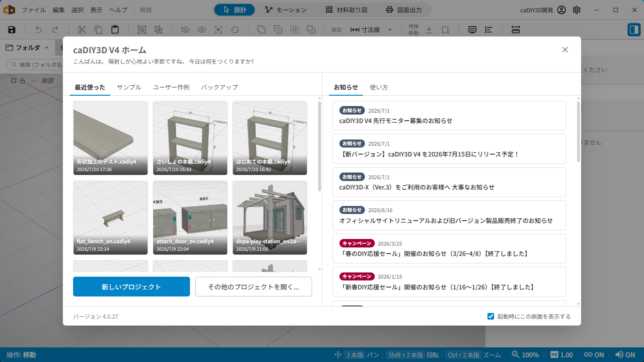
Task: Click the save icon in the toolbar
Action: (x=12, y=30)
